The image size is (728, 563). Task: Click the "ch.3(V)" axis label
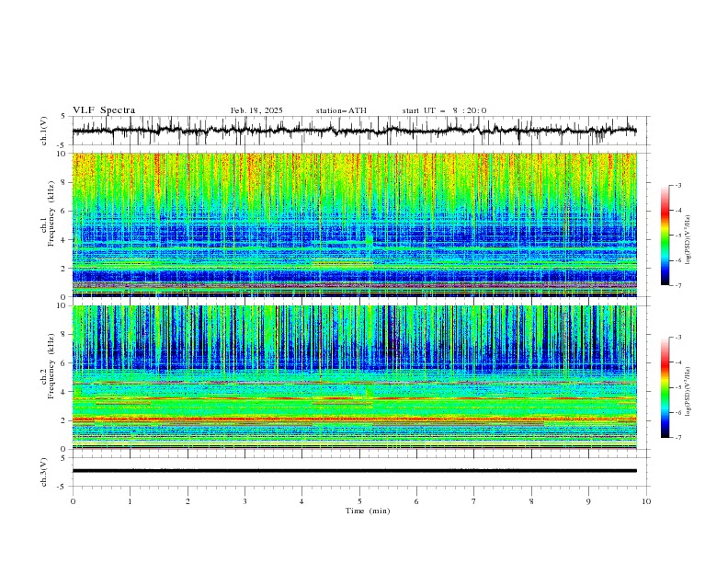(44, 472)
